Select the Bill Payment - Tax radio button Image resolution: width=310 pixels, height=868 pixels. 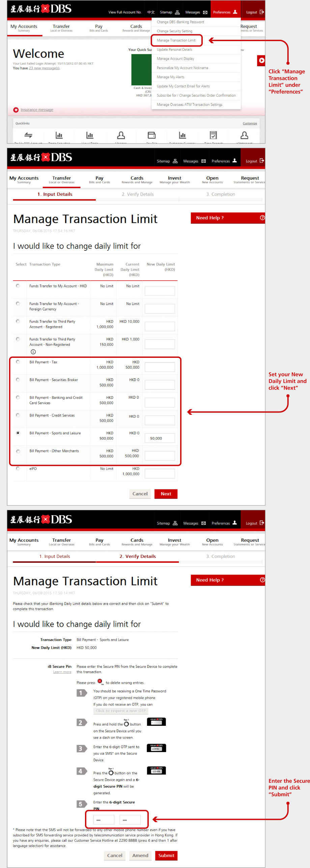coord(18,362)
